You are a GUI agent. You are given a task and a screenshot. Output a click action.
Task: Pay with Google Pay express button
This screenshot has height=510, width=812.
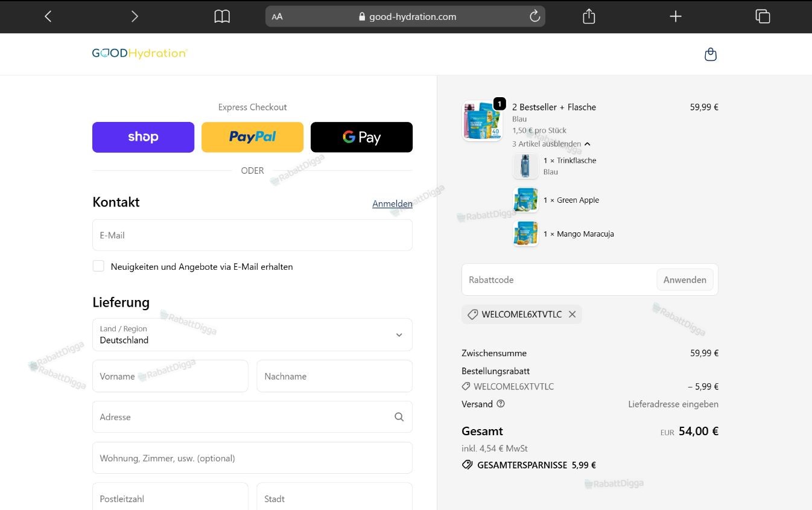[x=361, y=137]
